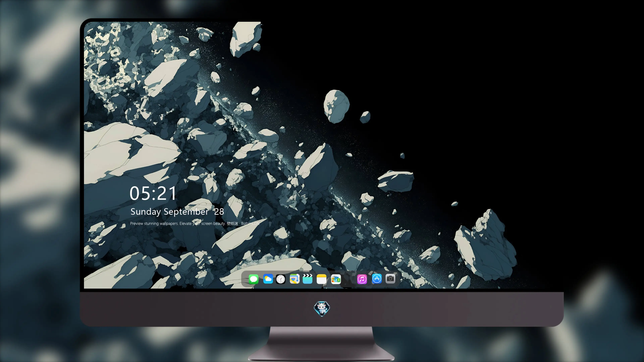Open the Maps app in dock
Image resolution: width=644 pixels, height=362 pixels.
(294, 279)
